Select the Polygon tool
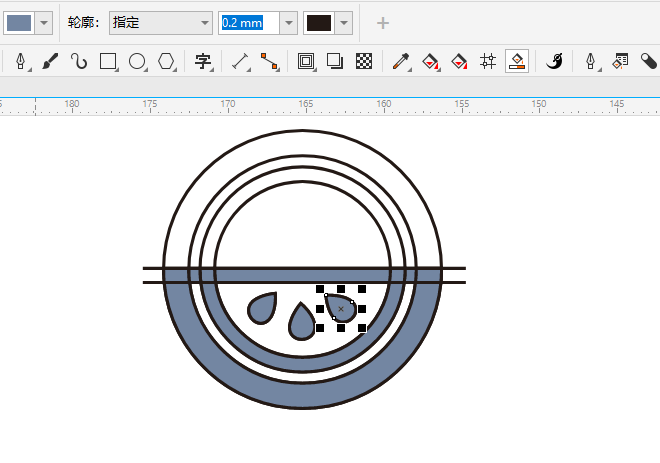The height and width of the screenshot is (463, 660). coord(166,62)
